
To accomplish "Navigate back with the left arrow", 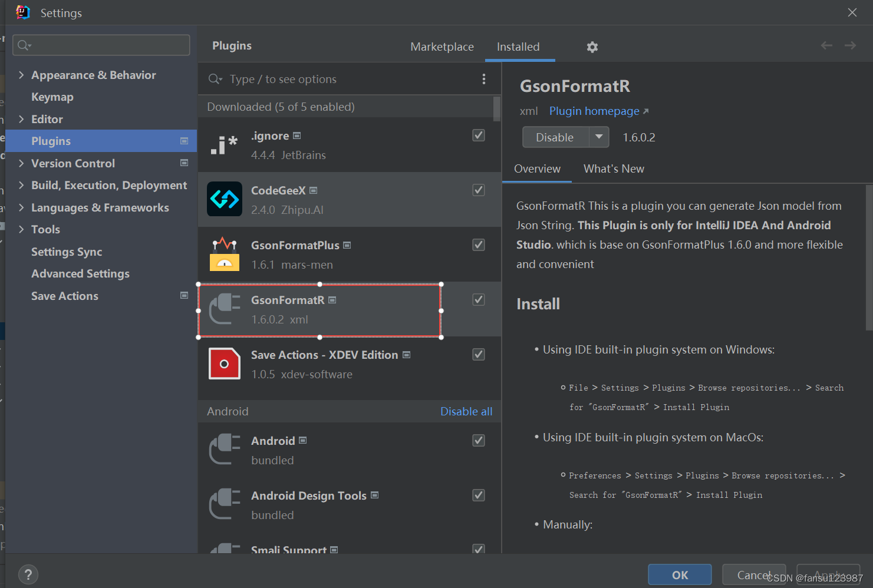I will click(x=826, y=45).
